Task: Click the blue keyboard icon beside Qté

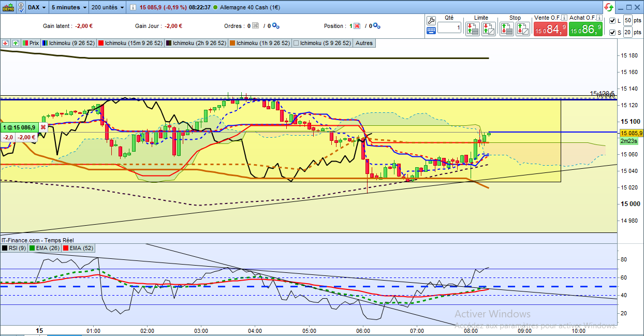Action: point(431,31)
